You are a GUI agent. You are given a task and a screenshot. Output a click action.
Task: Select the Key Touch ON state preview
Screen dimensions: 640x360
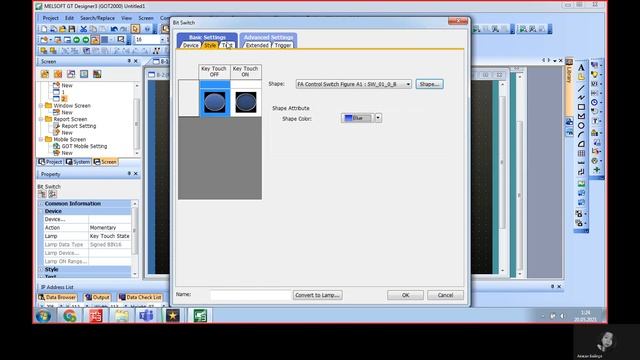[246, 102]
